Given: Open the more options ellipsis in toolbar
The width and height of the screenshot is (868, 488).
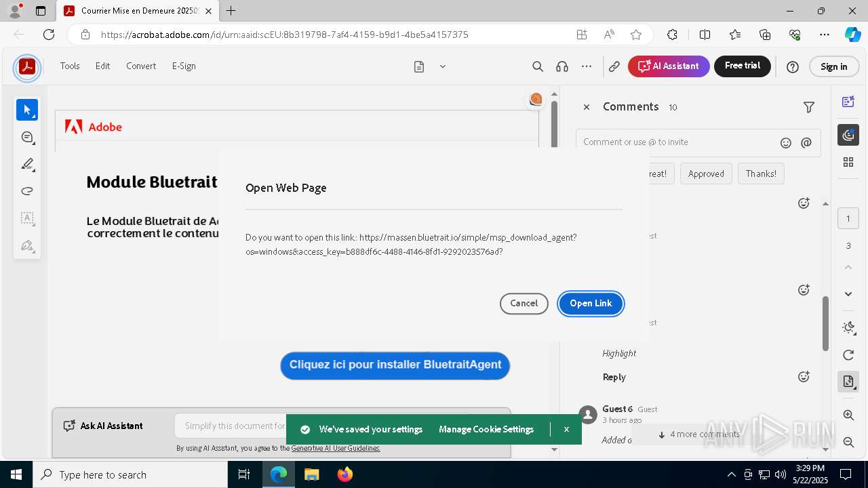Looking at the screenshot, I should (587, 66).
